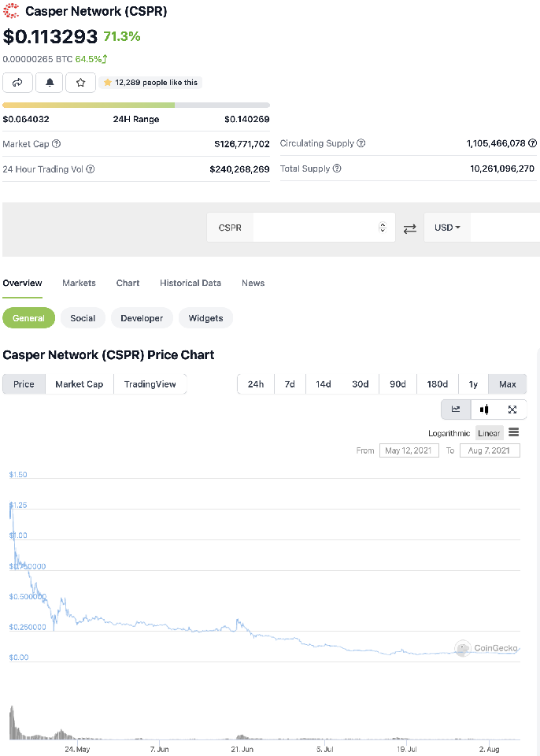Switch chart scale to Logarithmic
The image size is (540, 756).
pos(449,433)
